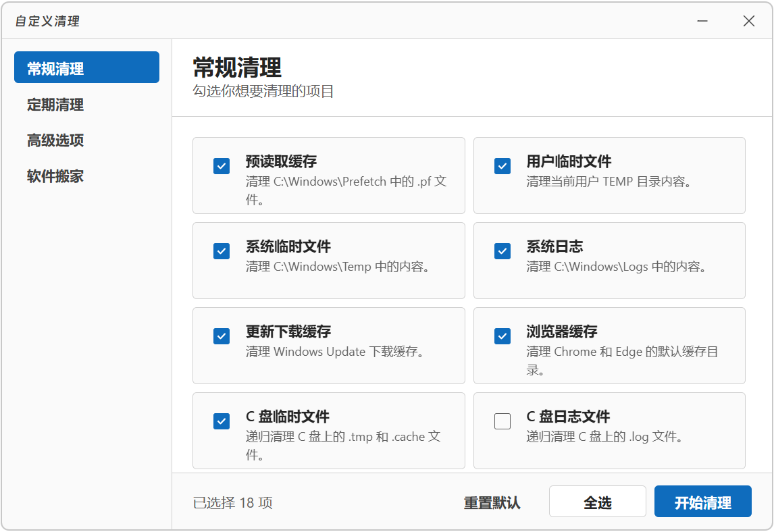Close the 自定义清理 window
This screenshot has height=532, width=774.
749,21
